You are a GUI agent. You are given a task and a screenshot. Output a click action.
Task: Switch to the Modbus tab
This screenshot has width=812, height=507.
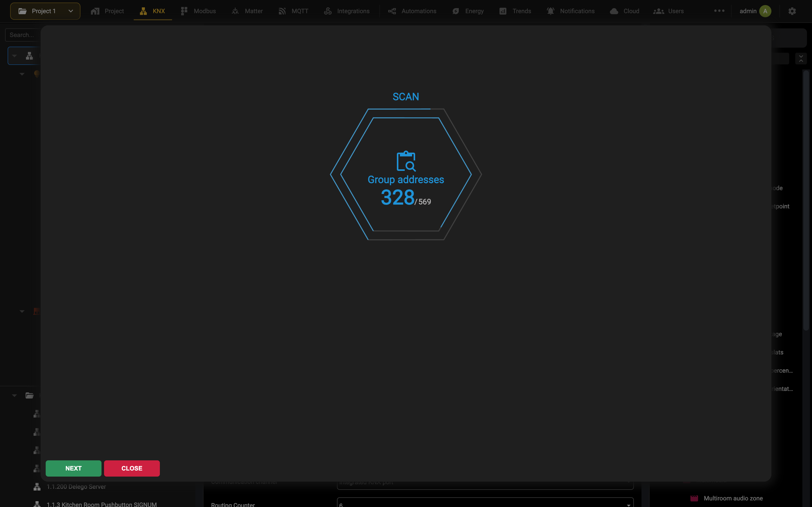(198, 11)
